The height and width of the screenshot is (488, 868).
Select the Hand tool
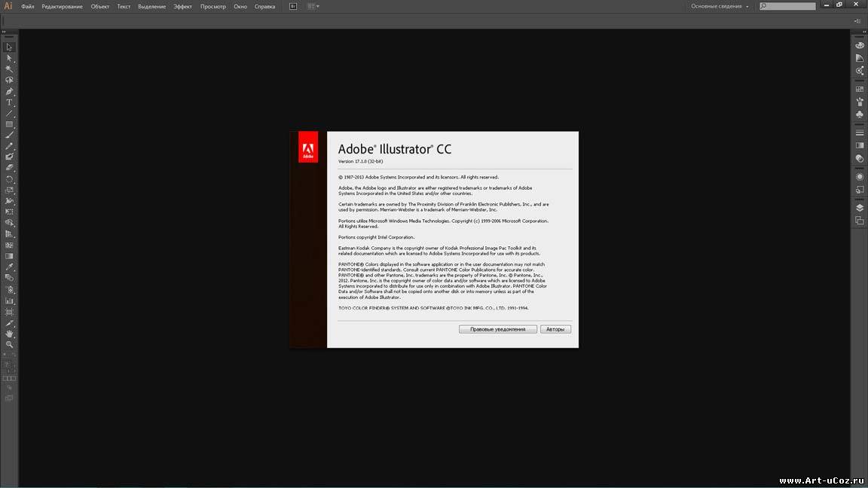tap(9, 334)
